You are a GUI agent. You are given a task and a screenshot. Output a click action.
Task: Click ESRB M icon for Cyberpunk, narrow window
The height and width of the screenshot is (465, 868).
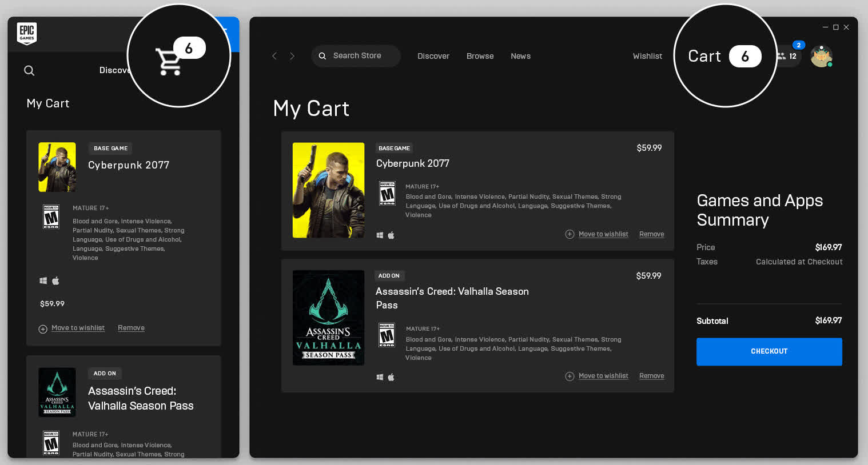(x=51, y=217)
